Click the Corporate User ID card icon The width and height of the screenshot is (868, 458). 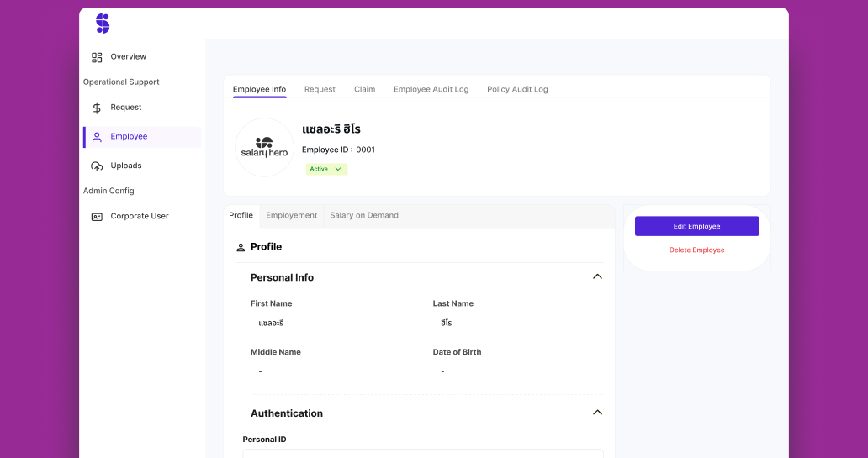coord(97,217)
